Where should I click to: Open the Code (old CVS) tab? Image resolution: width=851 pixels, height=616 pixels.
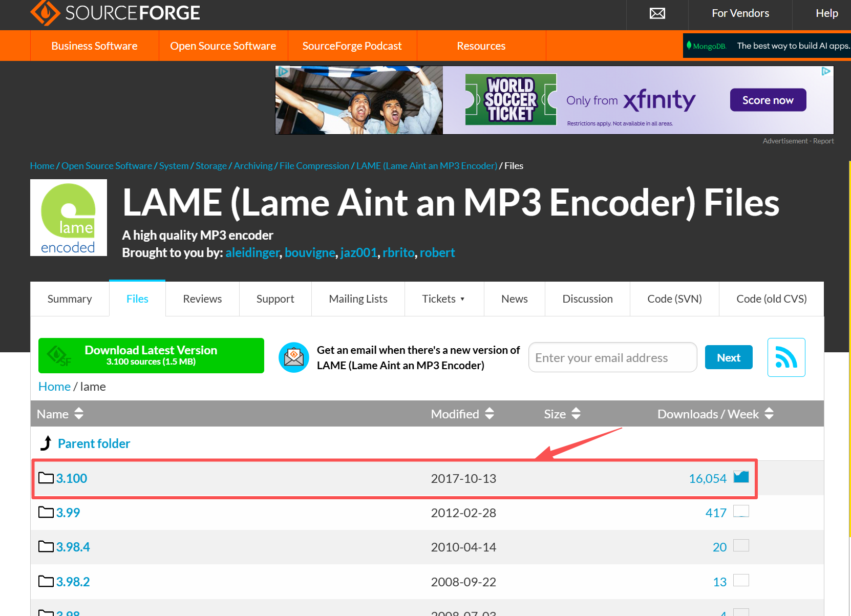point(771,299)
